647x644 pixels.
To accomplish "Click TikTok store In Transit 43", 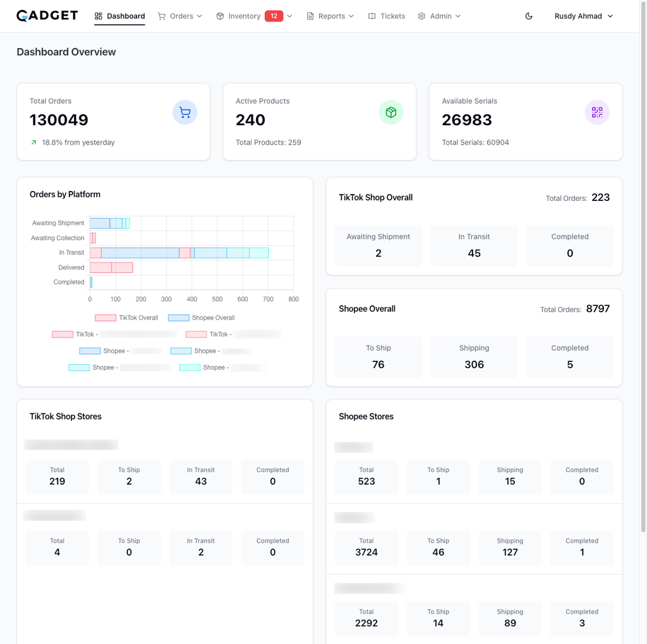I will (x=201, y=477).
